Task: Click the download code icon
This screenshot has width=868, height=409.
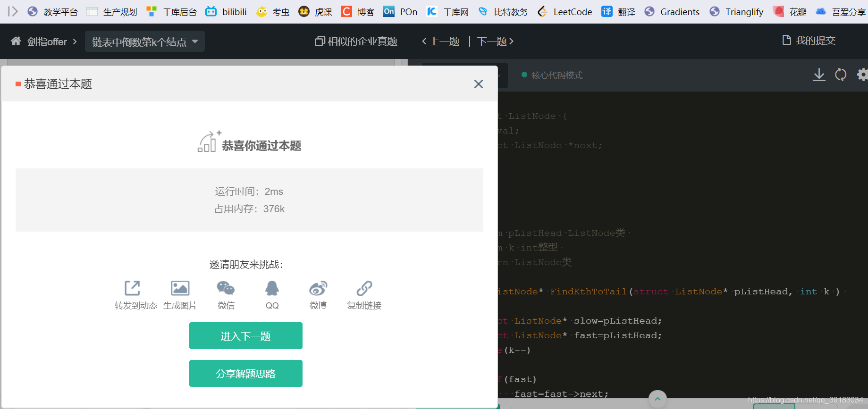Action: pyautogui.click(x=819, y=75)
